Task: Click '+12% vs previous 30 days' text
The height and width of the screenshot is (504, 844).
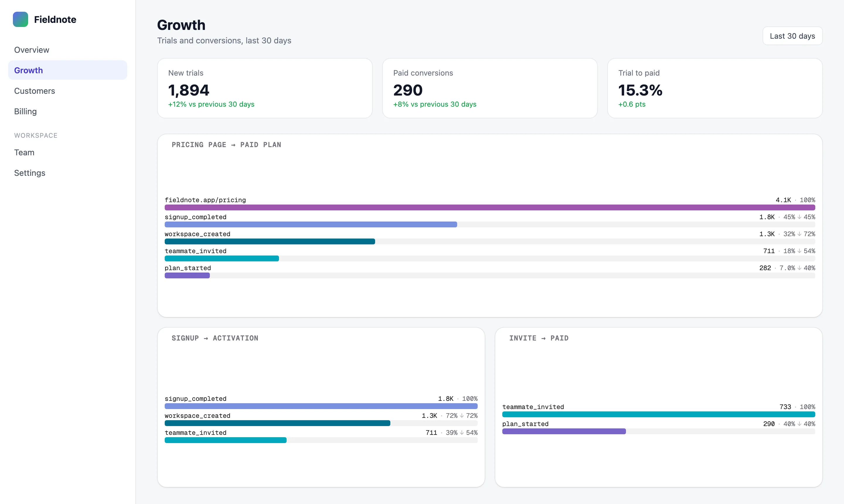Action: (x=211, y=104)
